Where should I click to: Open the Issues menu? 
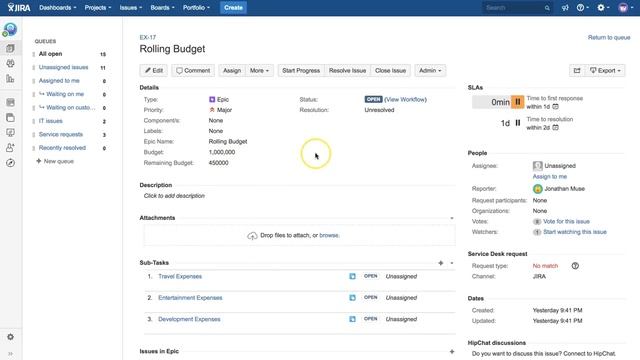pos(131,8)
